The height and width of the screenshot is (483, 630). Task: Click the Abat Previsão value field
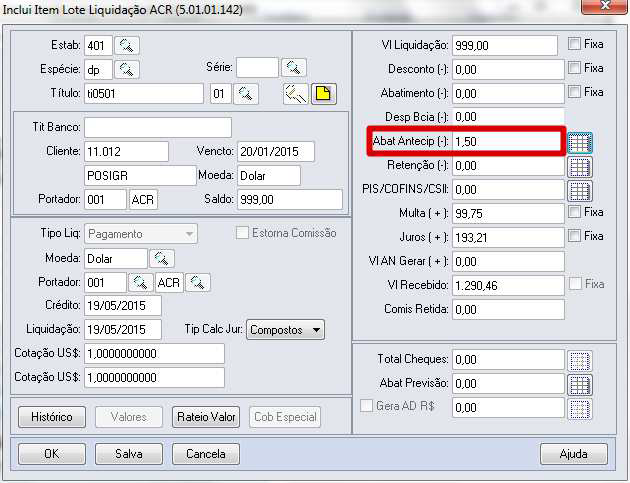(x=508, y=384)
